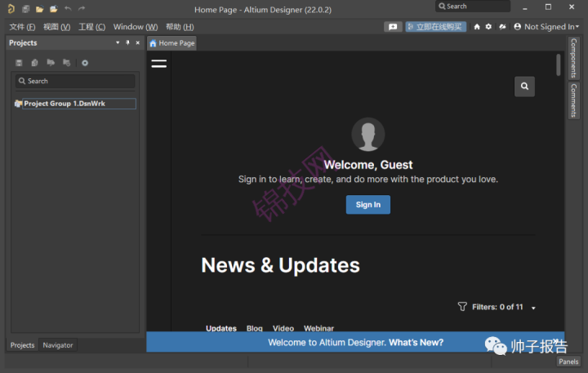Click the Filters funnel icon
Viewport: 588px width, 373px height.
pos(462,307)
